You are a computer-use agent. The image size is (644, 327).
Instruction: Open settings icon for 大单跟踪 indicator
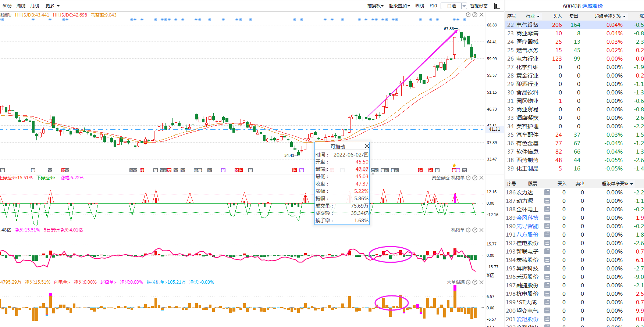click(x=468, y=282)
